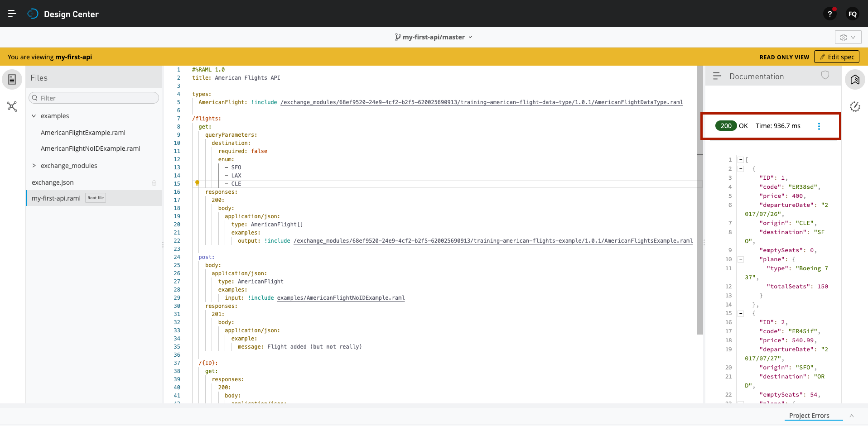Viewport: 868px width, 426px height.
Task: Click the Time: 936.7 ms text
Action: pyautogui.click(x=778, y=126)
